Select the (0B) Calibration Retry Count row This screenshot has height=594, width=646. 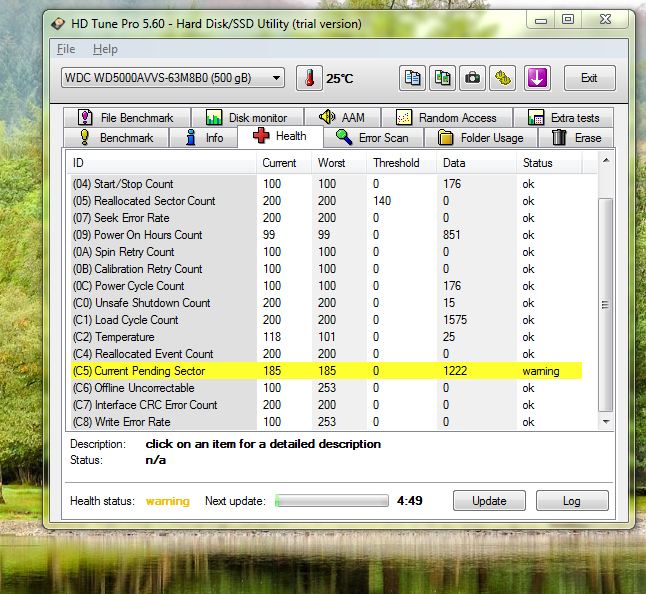coord(325,269)
